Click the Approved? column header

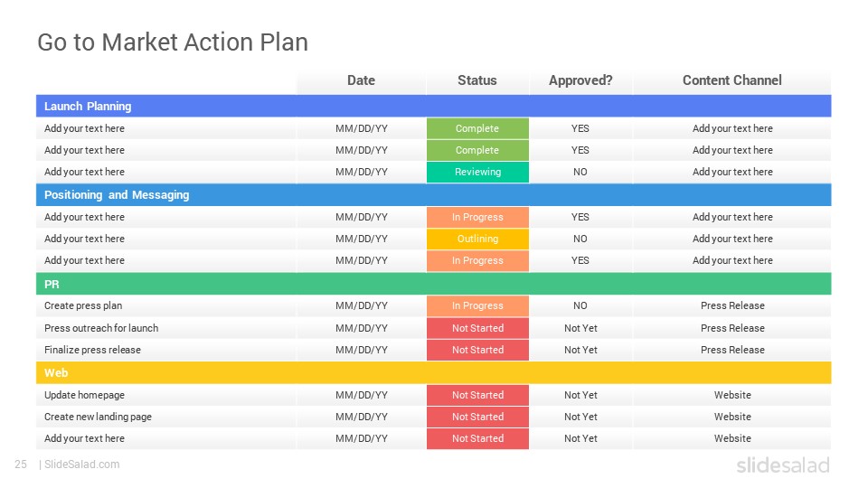click(580, 80)
